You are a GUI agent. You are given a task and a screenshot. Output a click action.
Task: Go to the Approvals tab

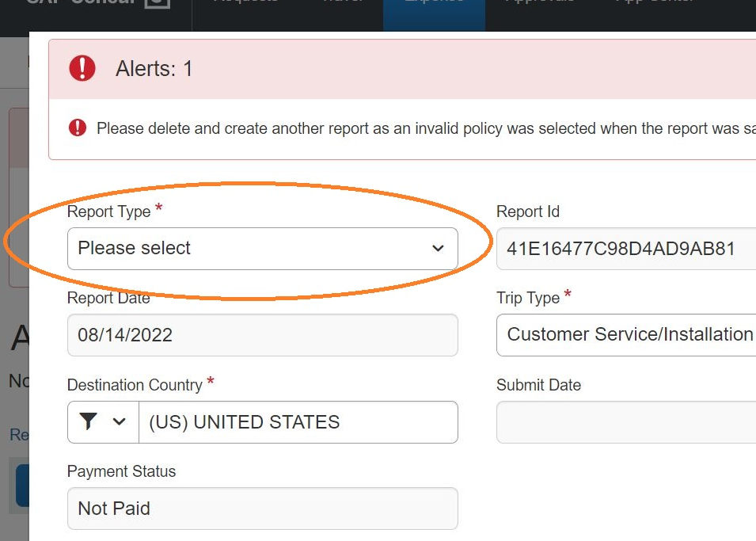point(541,4)
